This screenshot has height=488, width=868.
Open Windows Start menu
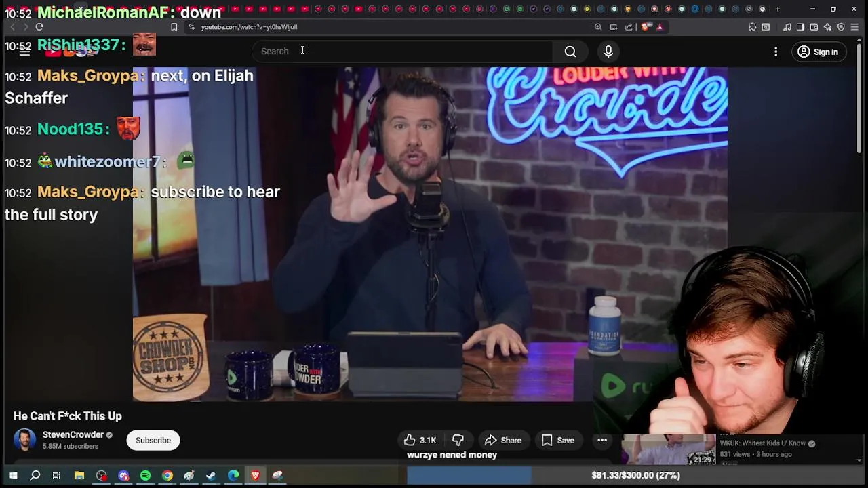tap(13, 476)
